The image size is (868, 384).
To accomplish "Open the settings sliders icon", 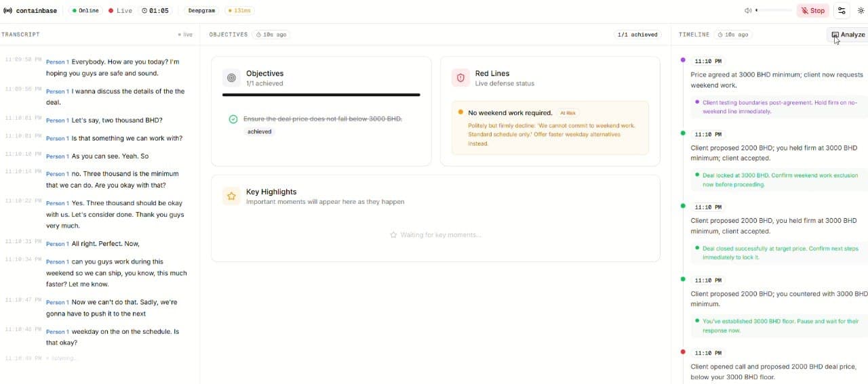I will (x=842, y=11).
